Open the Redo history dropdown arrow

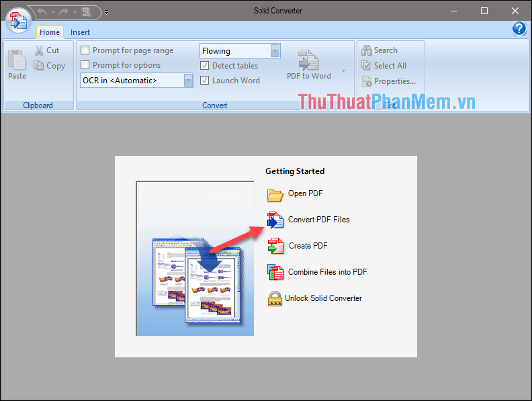75,13
